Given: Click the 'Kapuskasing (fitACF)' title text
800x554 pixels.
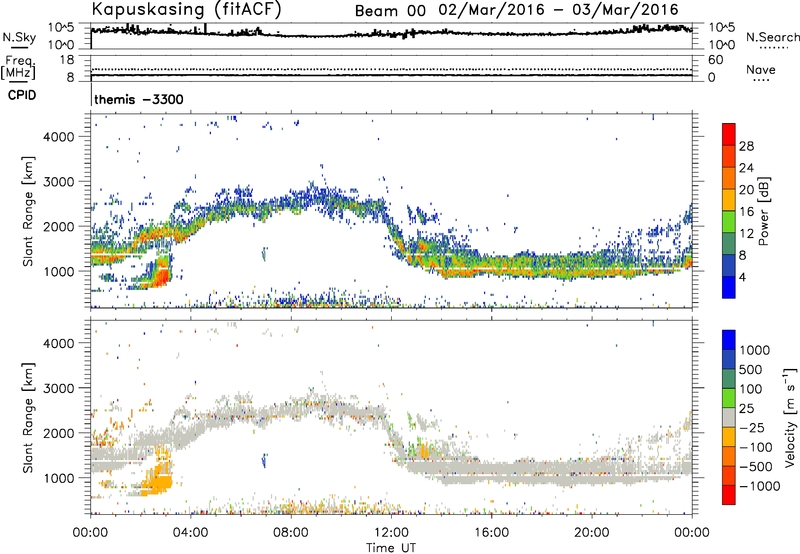Looking at the screenshot, I should (186, 9).
